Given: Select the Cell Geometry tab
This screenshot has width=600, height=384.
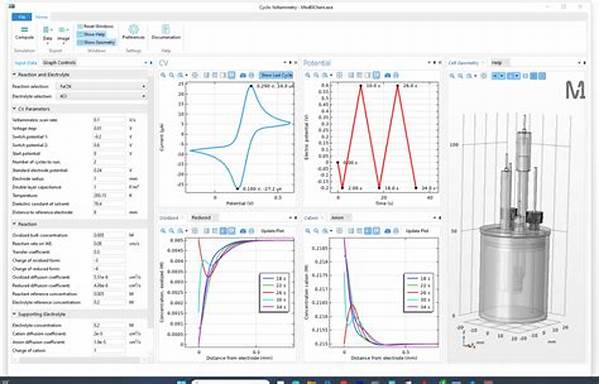Looking at the screenshot, I should [463, 63].
